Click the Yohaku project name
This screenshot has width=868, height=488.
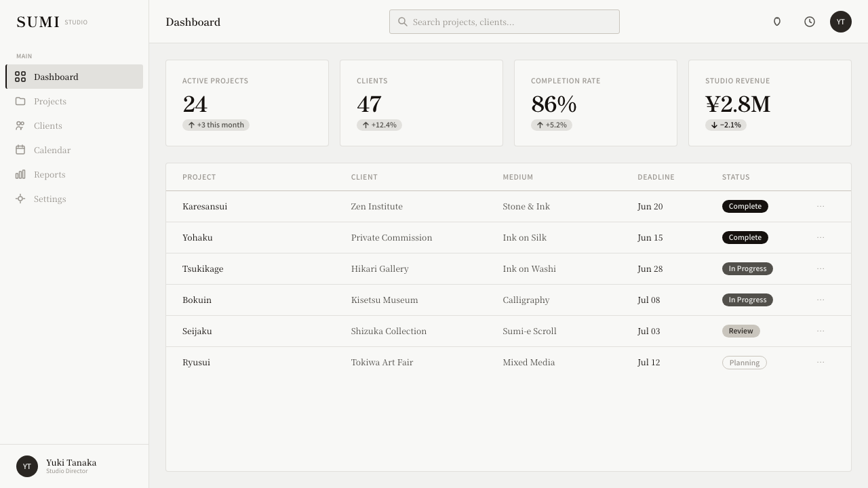click(197, 237)
